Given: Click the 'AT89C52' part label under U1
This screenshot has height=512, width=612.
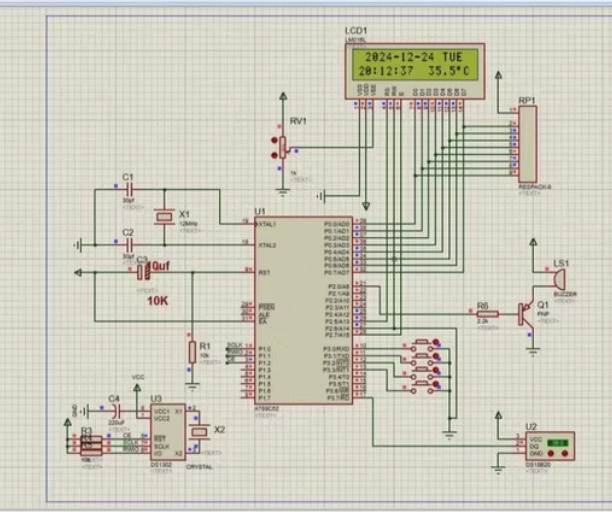Looking at the screenshot, I should click(x=267, y=409).
